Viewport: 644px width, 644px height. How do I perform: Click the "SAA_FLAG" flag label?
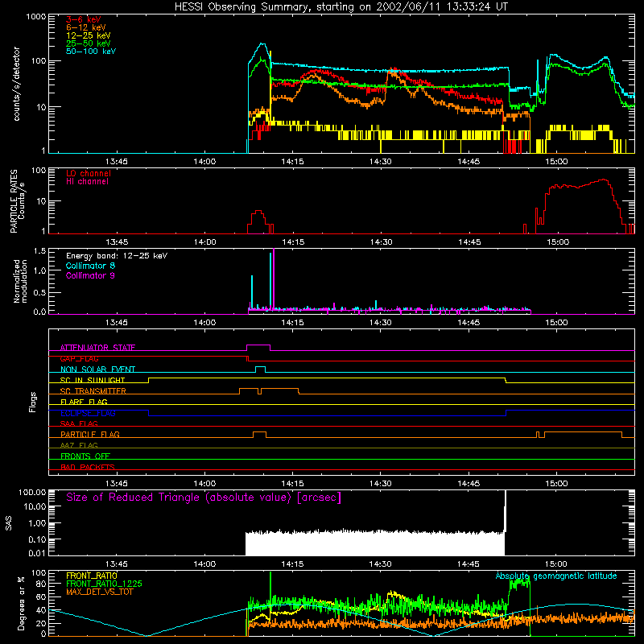[x=79, y=423]
